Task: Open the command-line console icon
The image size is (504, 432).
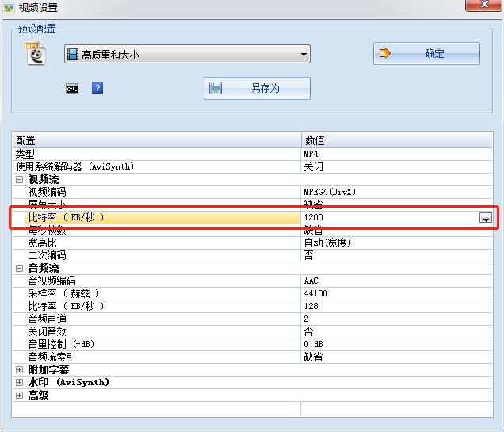Action: [72, 89]
